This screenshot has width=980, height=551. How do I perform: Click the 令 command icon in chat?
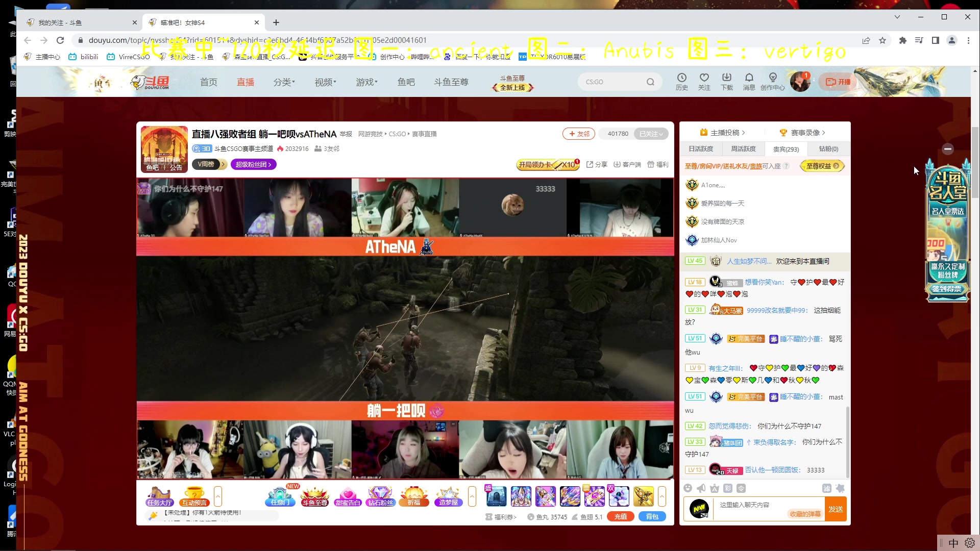741,488
